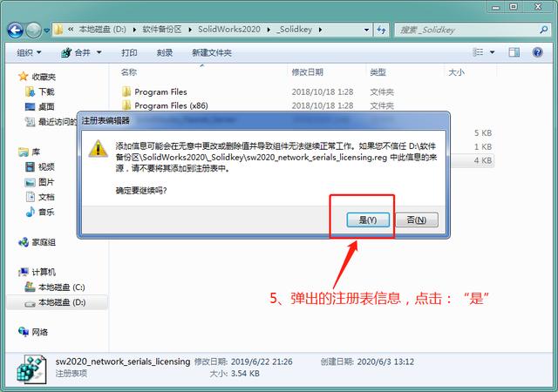Open the address bar history dropdown
The image size is (558, 392).
click(x=366, y=30)
